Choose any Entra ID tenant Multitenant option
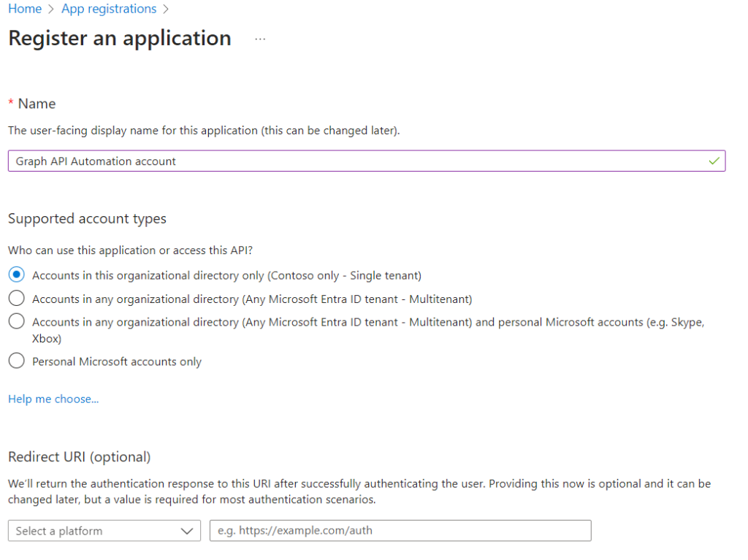Viewport: 748px width, 560px height. click(x=17, y=299)
